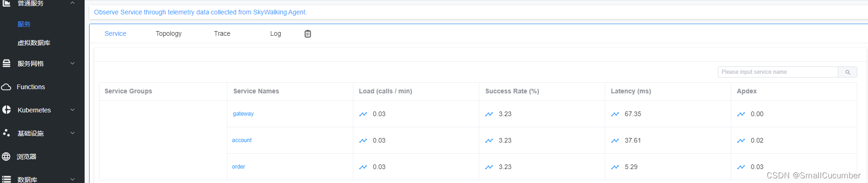Screen dimensions: 868x183
Task: Click order Latency trend icon
Action: coord(615,167)
